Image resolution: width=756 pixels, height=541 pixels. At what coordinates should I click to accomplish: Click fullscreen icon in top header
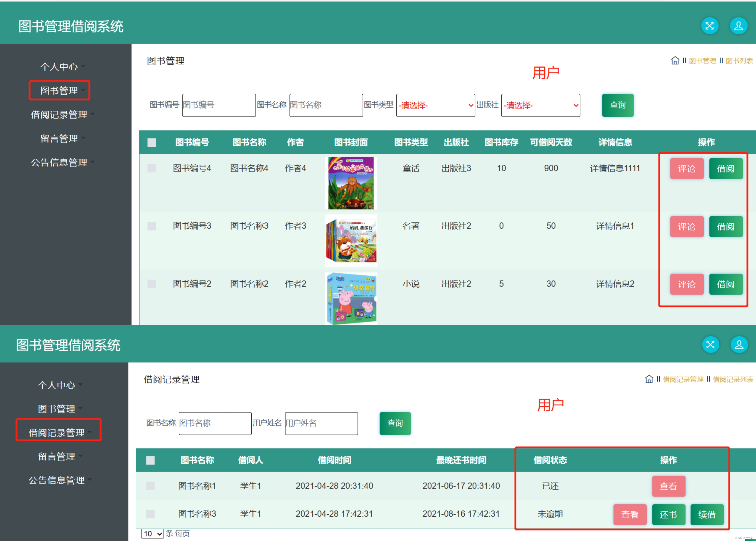(x=709, y=26)
